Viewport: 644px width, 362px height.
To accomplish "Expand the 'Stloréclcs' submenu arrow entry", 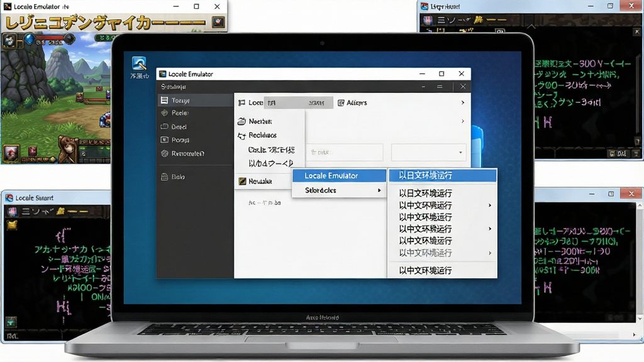I will click(339, 190).
